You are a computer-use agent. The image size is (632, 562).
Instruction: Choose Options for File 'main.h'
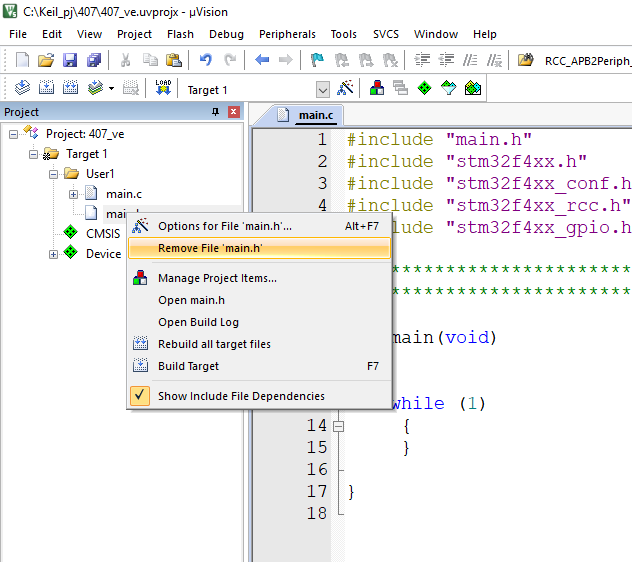pos(259,226)
